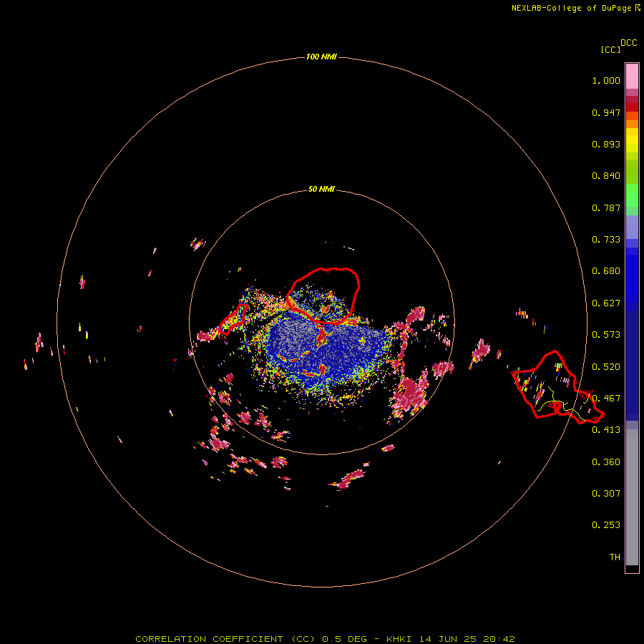Viewport: 644px width, 644px height.
Task: Click the 0.360 scale value
Action: [x=606, y=462]
